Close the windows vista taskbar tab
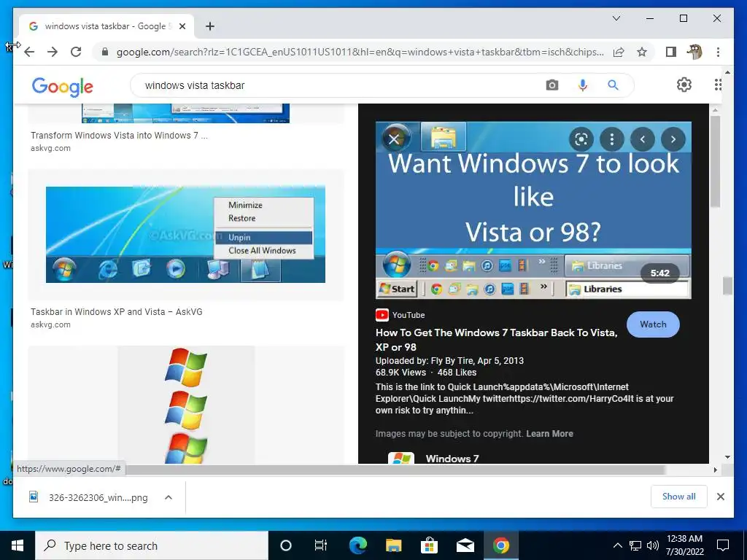747x560 pixels. 182,26
